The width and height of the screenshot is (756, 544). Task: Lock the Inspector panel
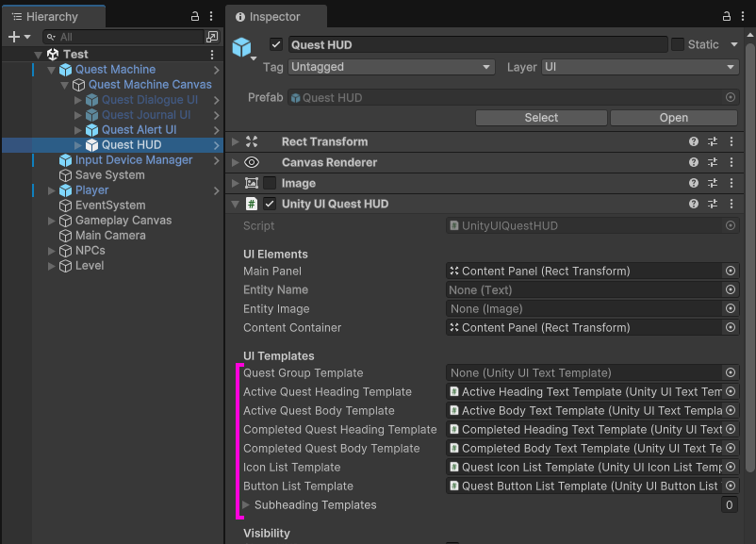(726, 16)
